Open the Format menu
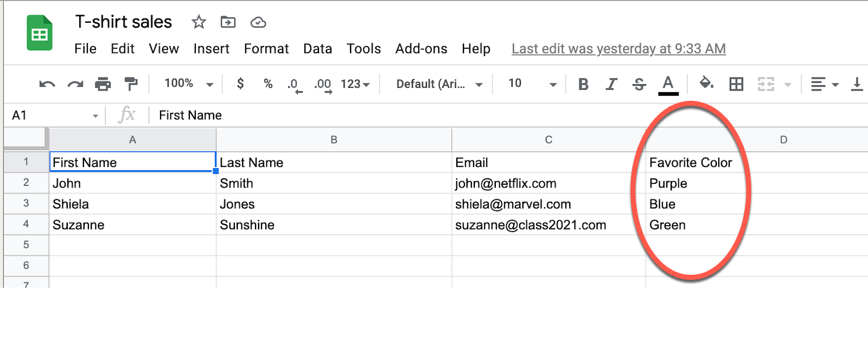Screen dimensions: 868x353 (266, 49)
